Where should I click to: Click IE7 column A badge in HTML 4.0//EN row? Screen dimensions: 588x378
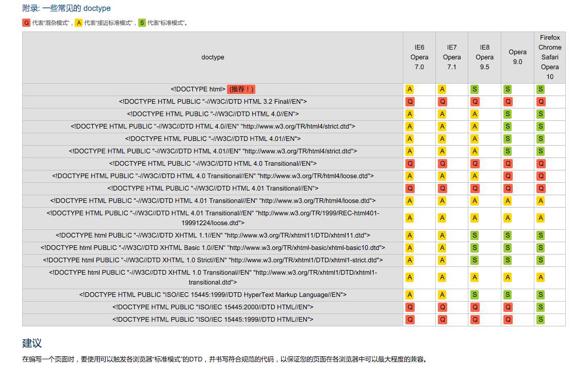(x=443, y=114)
